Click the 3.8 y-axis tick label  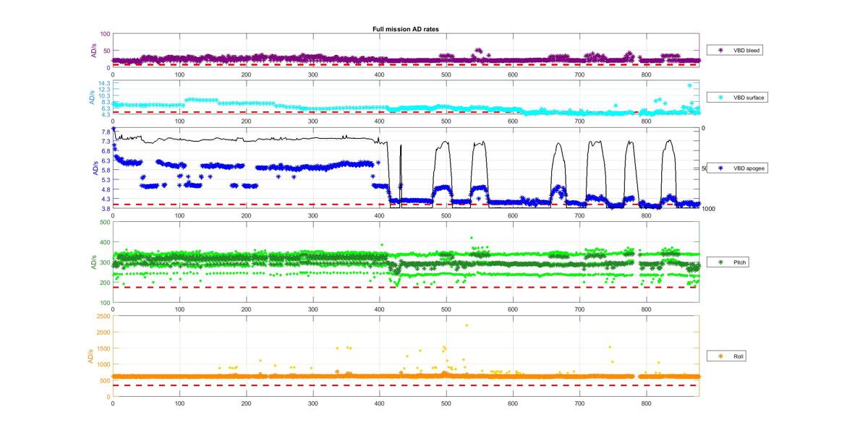point(106,208)
